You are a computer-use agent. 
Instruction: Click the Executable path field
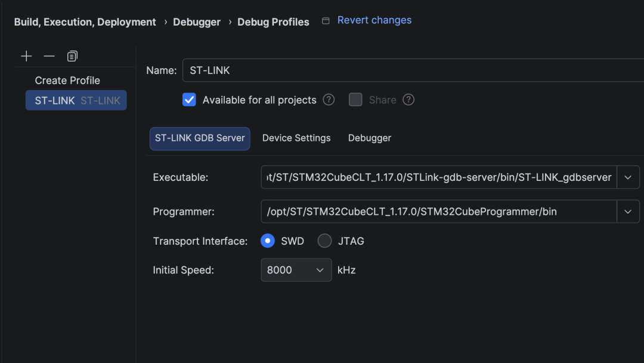click(x=439, y=177)
